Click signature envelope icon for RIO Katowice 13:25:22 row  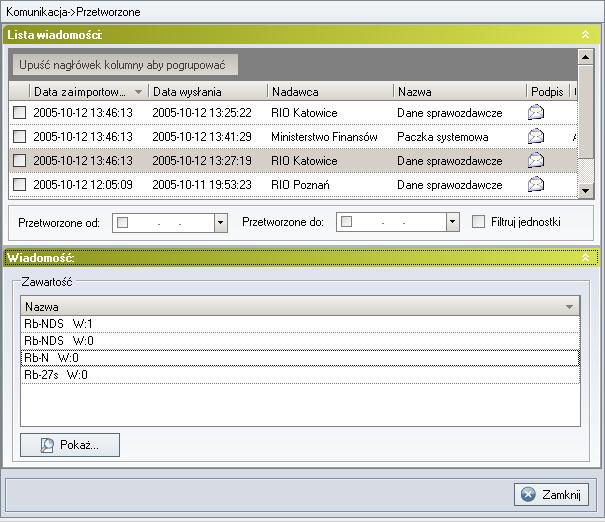point(536,112)
